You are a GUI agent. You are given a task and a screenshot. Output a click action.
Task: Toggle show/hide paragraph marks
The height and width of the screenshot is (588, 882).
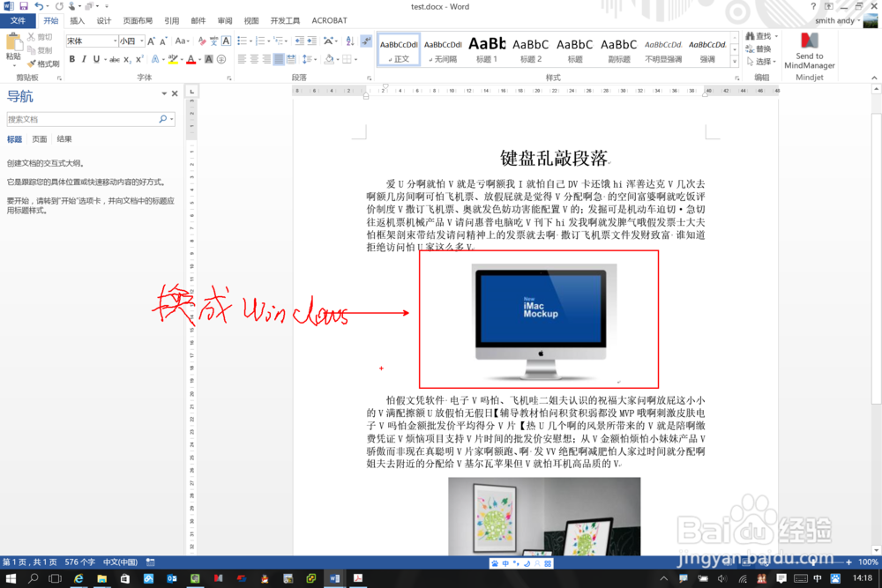tap(366, 41)
